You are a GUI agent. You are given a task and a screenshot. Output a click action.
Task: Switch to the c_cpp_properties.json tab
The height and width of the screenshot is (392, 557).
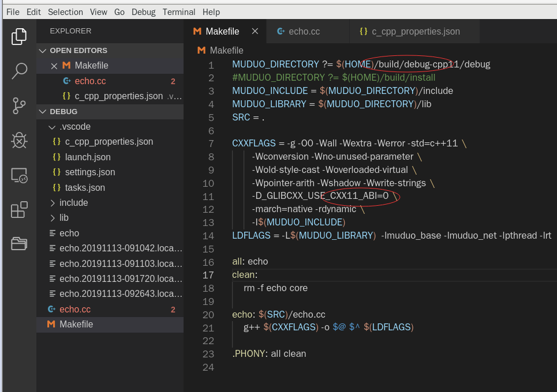tap(415, 31)
